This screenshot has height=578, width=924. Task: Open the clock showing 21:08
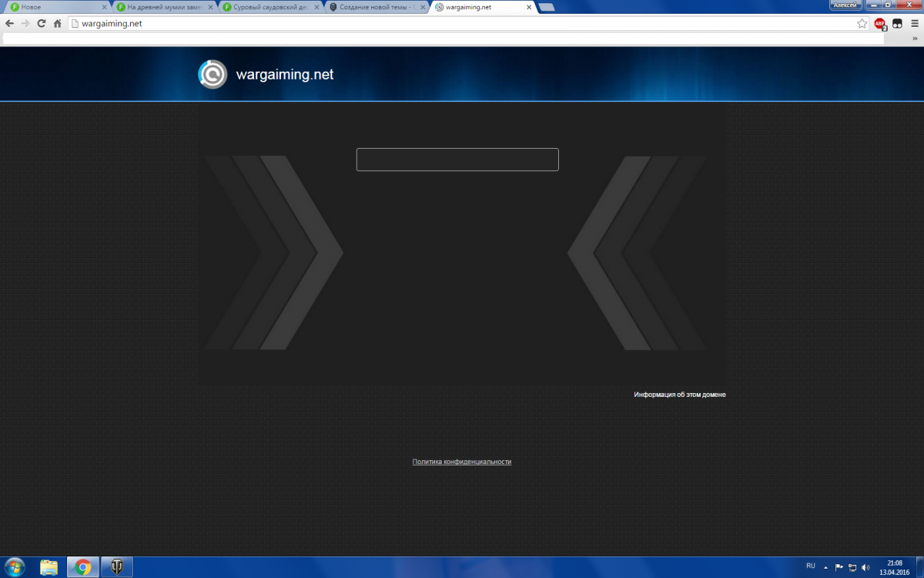pyautogui.click(x=895, y=567)
